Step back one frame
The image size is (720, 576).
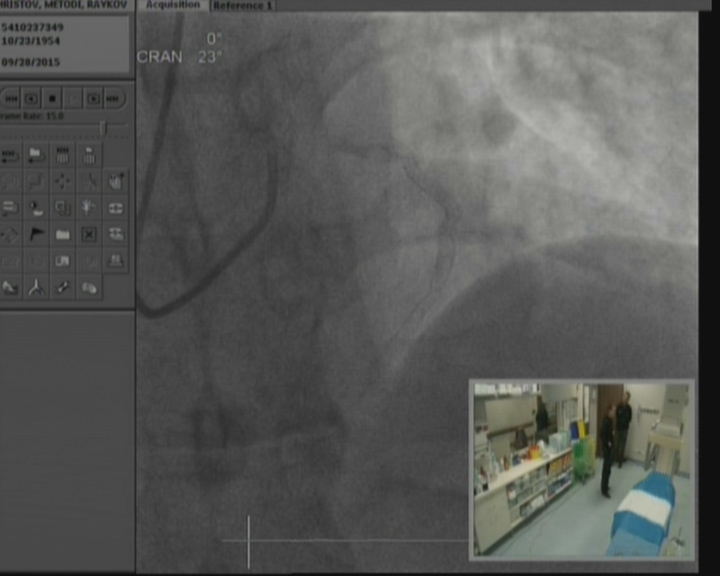[31, 99]
